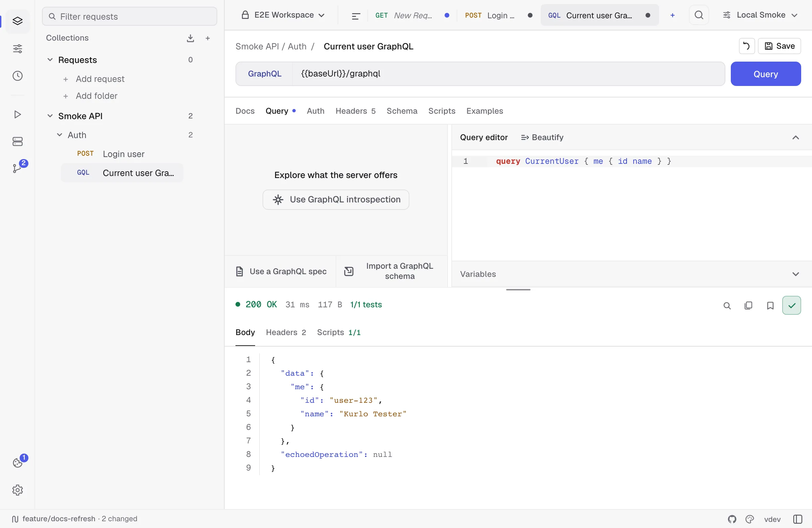Click Beautify in query editor

coord(542,137)
